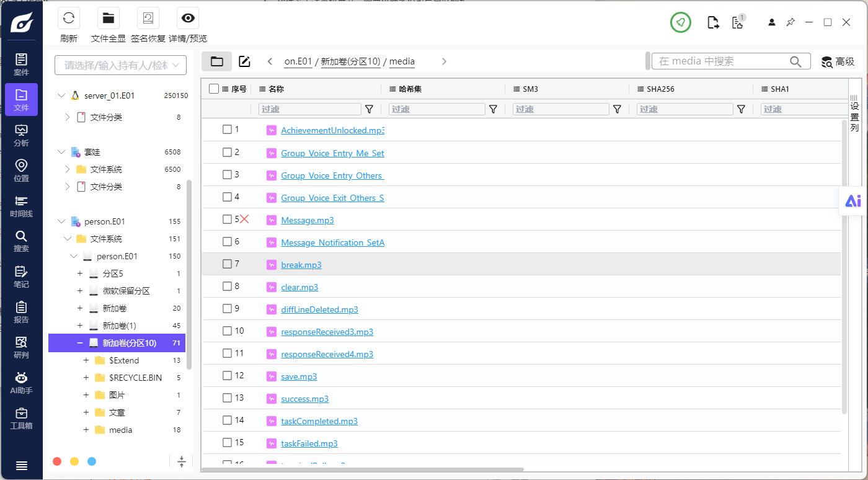Open 位置 location in sidebar
868x480 pixels.
point(21,171)
